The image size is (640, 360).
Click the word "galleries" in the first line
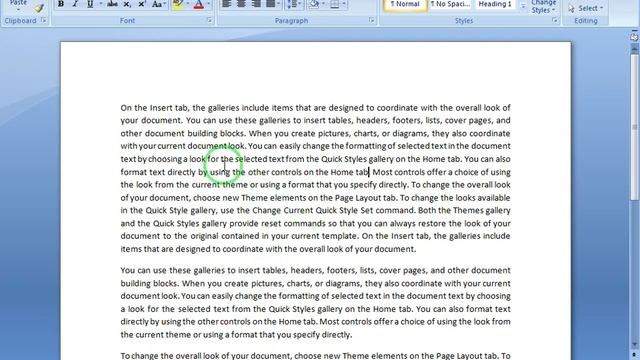(x=224, y=108)
